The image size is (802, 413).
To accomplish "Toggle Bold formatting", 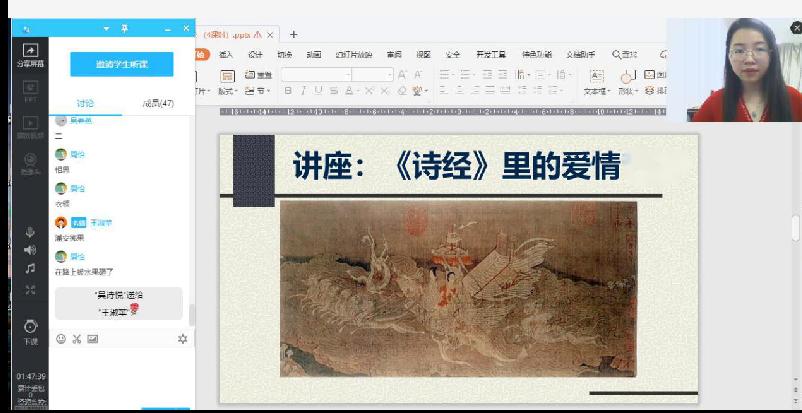I will (288, 91).
